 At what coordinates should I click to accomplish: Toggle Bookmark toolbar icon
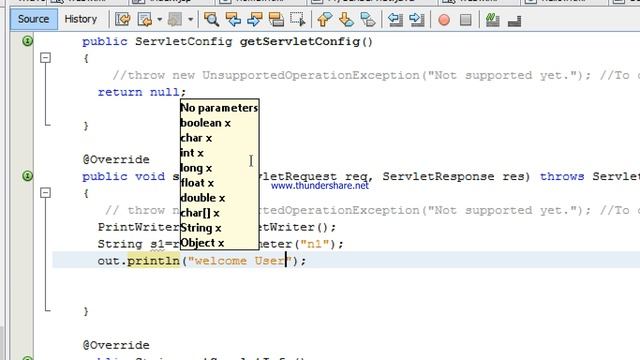click(x=368, y=19)
